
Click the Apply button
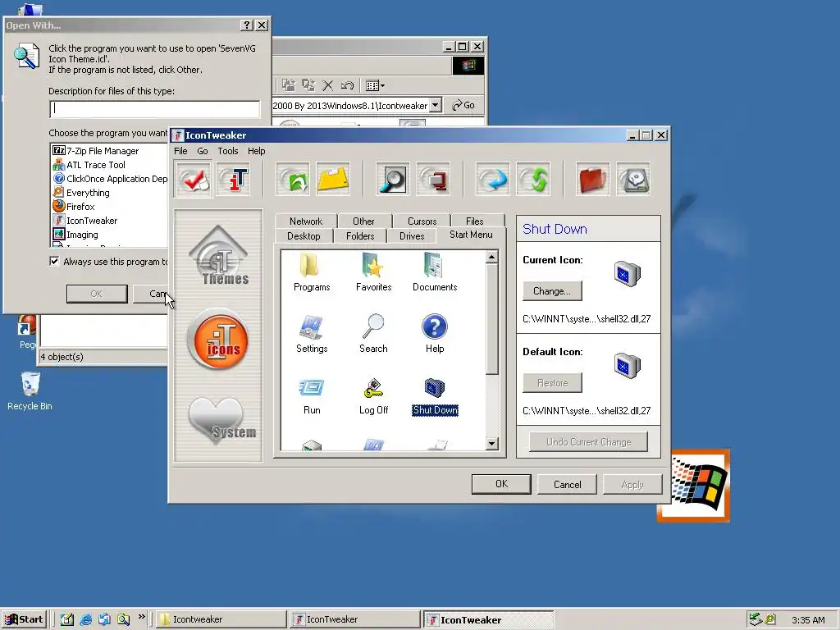click(x=632, y=484)
